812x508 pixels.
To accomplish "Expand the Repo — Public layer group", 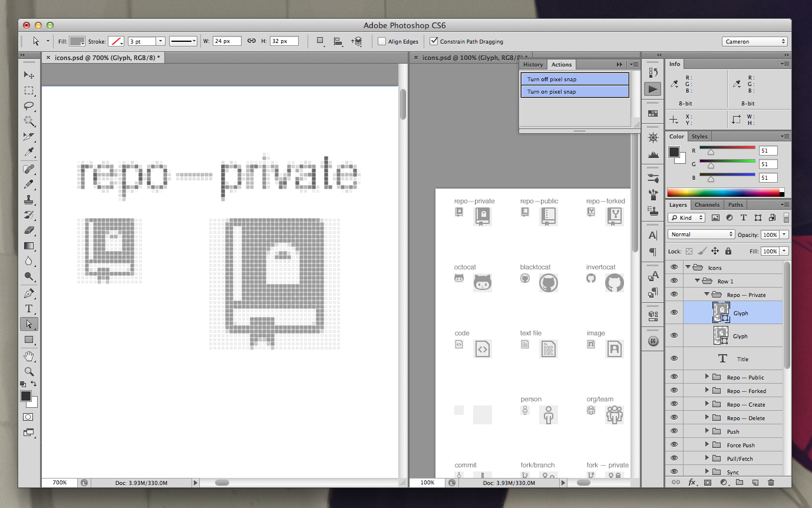I will coord(707,377).
